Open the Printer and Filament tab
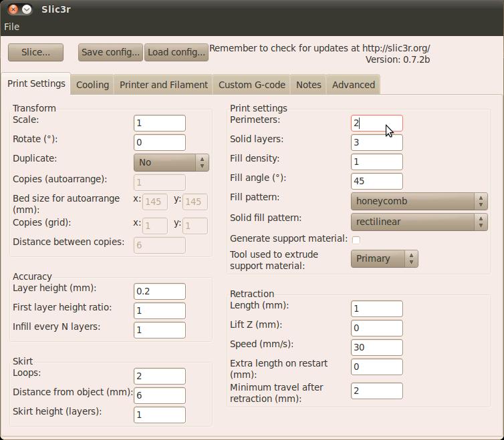This screenshot has height=440, width=504. pos(164,85)
